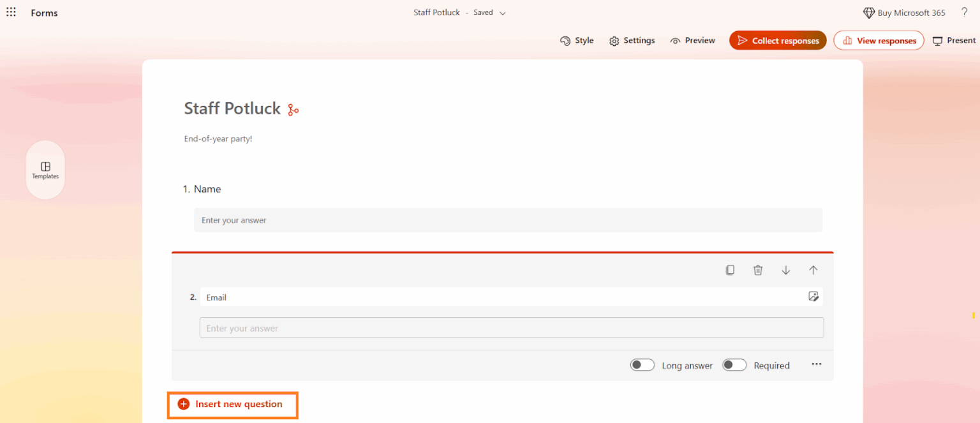Viewport: 980px width, 423px height.
Task: Move the Email question up
Action: 813,270
